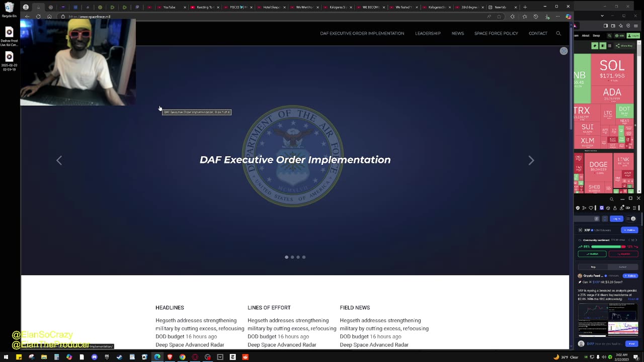Toggle Bullish sentiment button in XRP panel
Screen dimensions: 644x362
(592, 254)
